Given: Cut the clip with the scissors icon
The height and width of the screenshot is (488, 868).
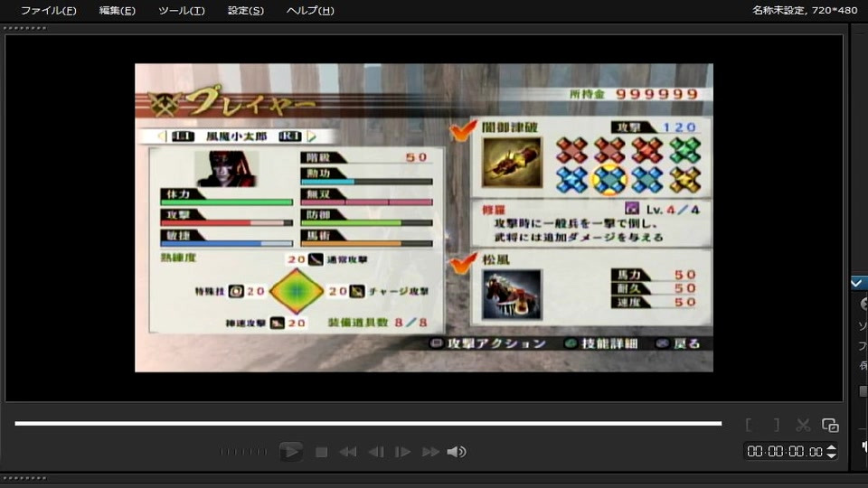Looking at the screenshot, I should point(803,425).
